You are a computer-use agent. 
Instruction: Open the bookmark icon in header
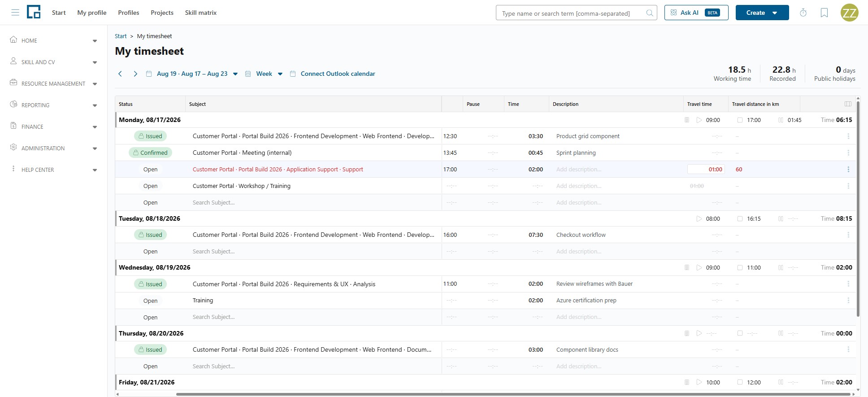[x=824, y=13]
